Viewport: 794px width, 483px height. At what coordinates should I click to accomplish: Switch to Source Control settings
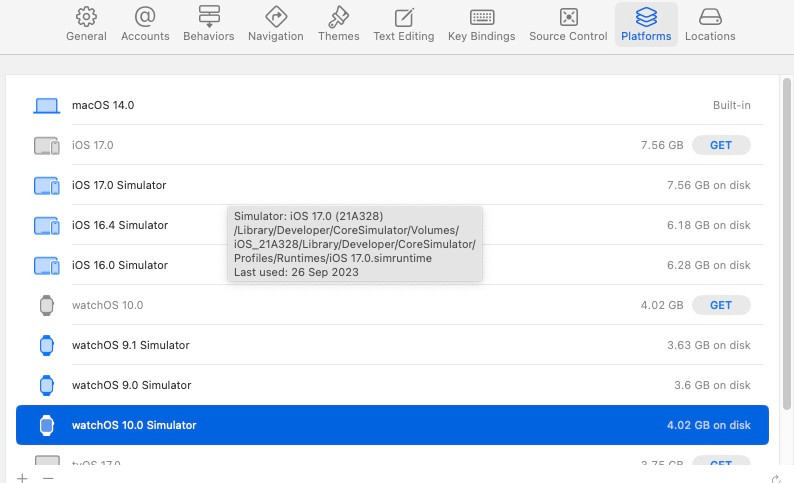click(568, 17)
